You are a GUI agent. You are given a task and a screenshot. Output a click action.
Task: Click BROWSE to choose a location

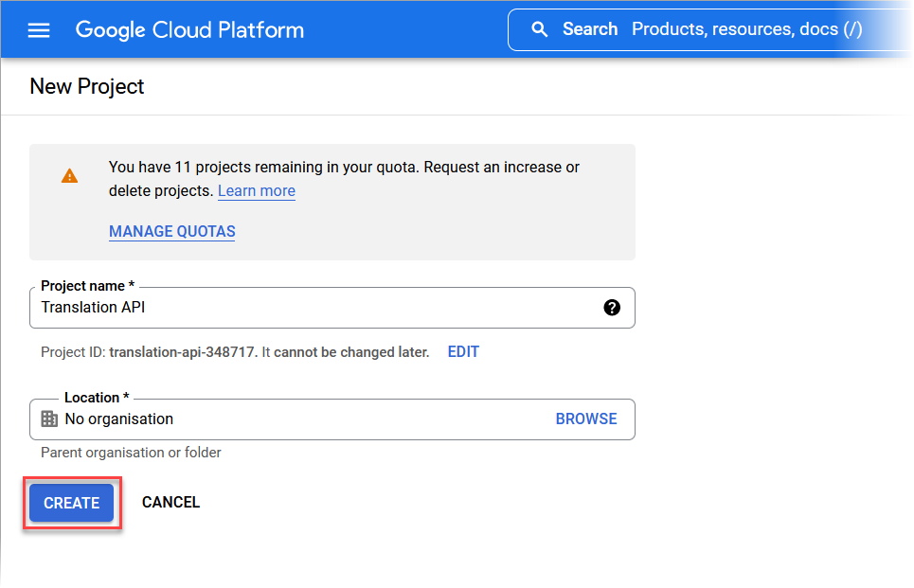coord(586,419)
